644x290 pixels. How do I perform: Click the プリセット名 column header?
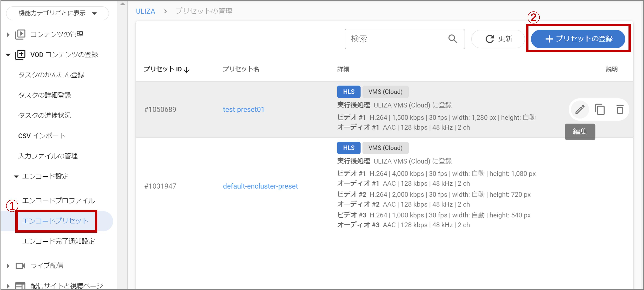pyautogui.click(x=241, y=69)
